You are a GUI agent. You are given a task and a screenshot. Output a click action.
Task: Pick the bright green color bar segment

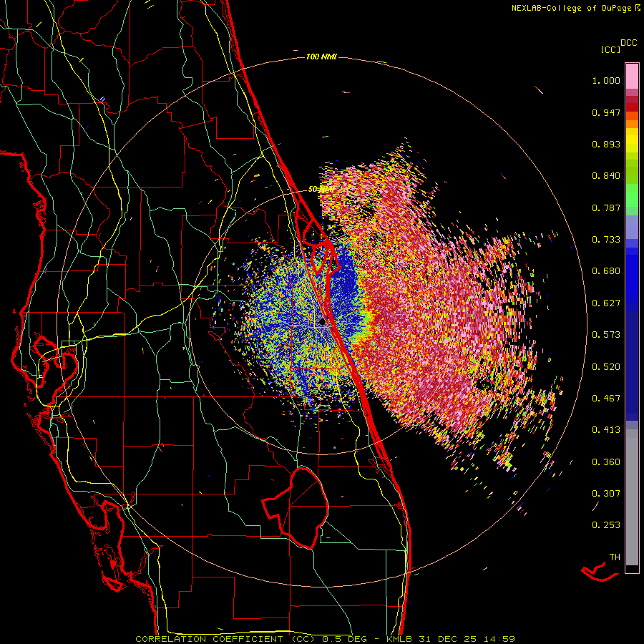coord(632,195)
